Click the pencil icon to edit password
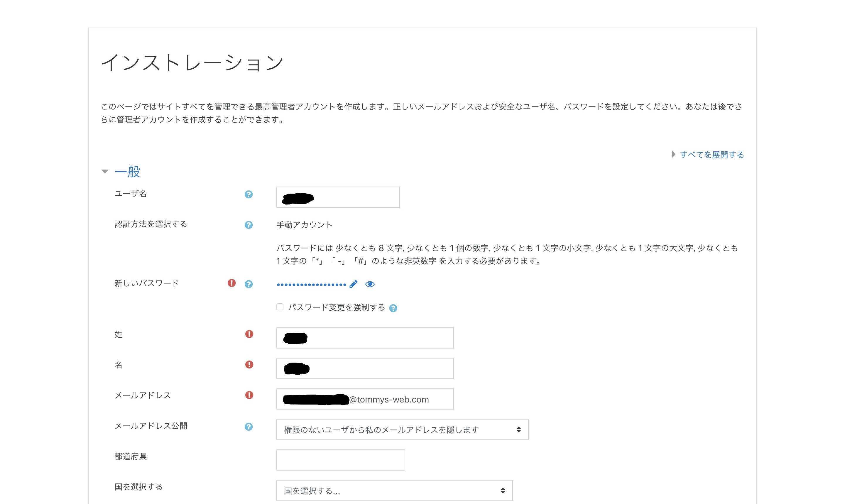Viewport: 845px width, 504px height. tap(353, 284)
